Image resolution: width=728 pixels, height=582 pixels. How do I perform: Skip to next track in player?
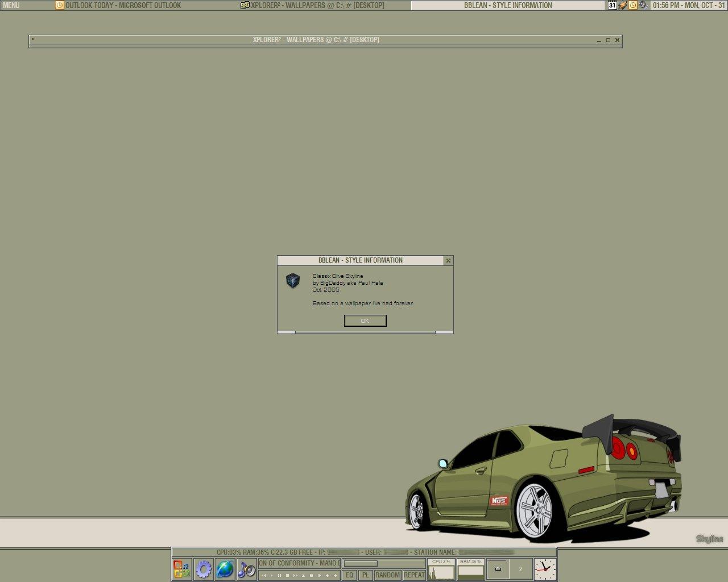tap(295, 575)
